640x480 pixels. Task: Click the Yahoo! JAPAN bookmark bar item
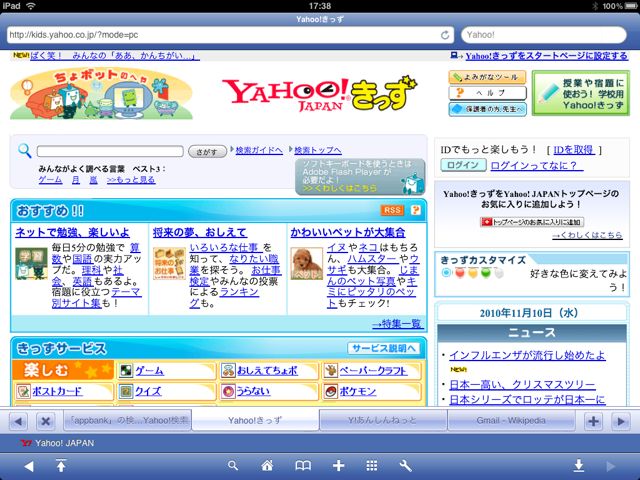58,443
